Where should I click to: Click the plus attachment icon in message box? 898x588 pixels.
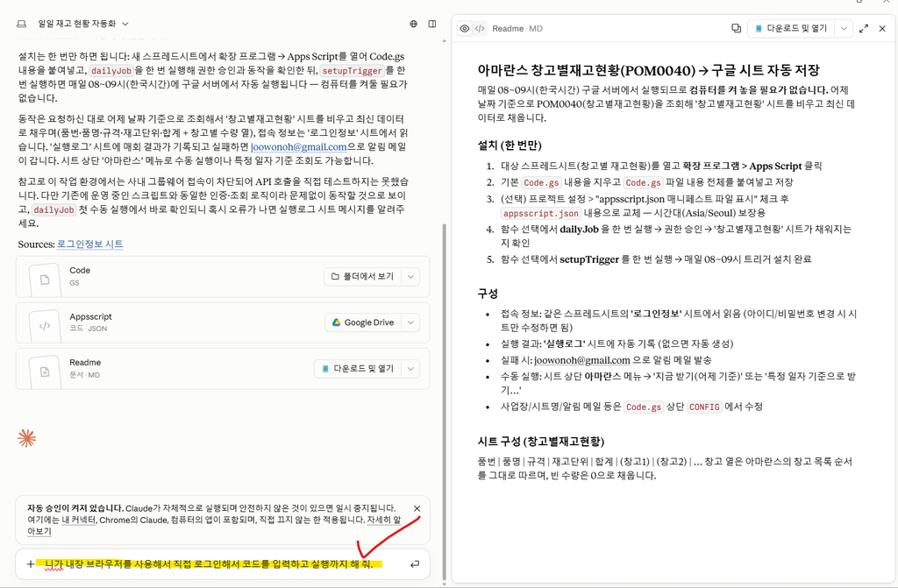(x=31, y=564)
